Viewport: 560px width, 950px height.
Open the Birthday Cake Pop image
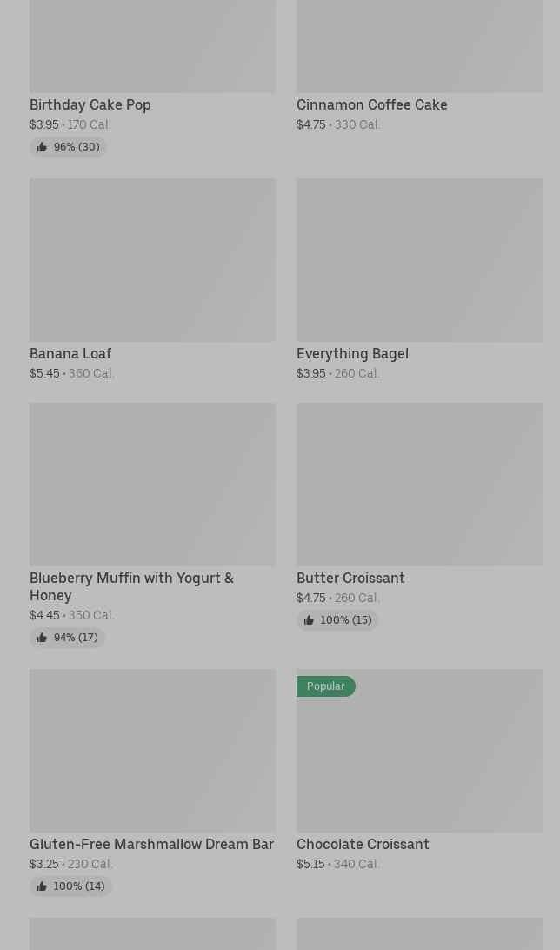point(152,43)
